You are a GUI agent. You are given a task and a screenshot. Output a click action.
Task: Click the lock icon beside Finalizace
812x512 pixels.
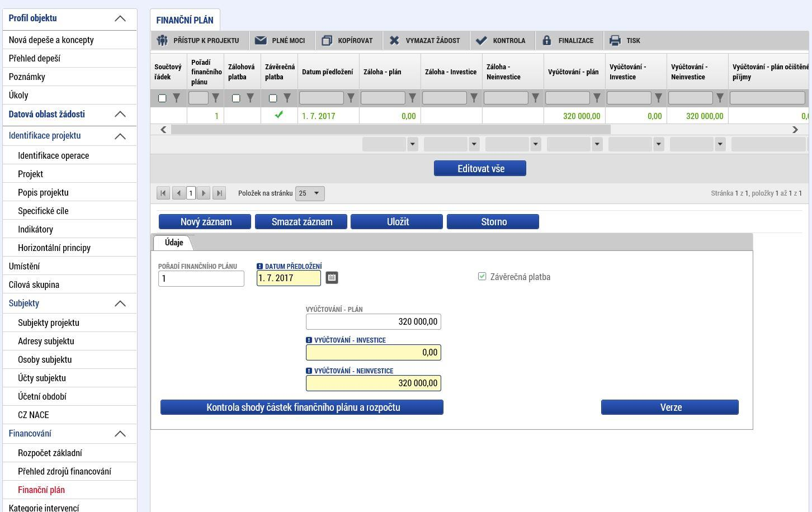coord(547,40)
